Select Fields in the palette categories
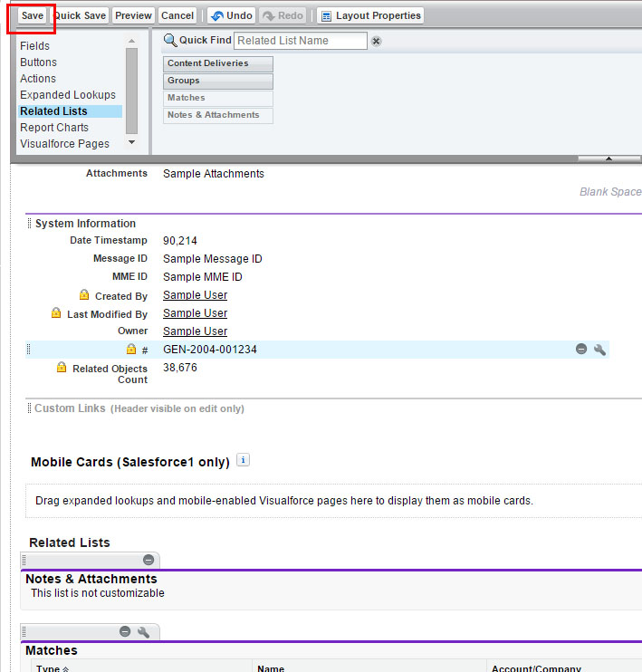Image resolution: width=642 pixels, height=672 pixels. 35,46
